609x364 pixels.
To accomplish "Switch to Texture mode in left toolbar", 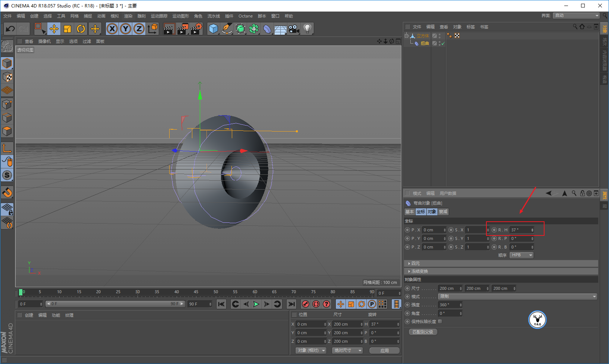I will (x=7, y=77).
